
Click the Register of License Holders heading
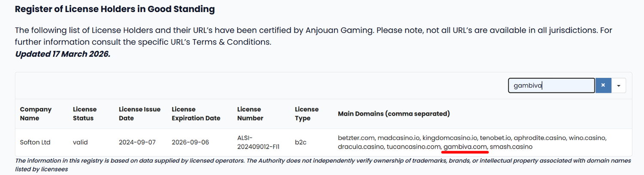115,9
